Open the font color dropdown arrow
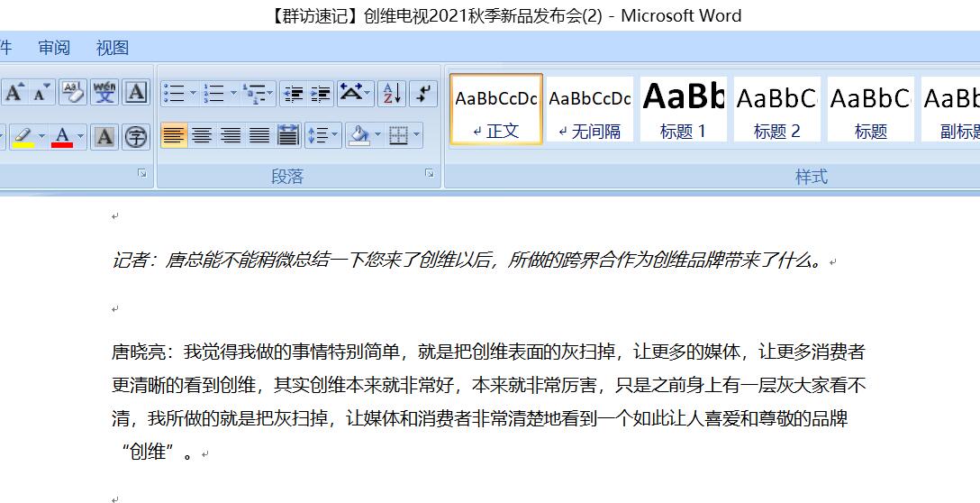Image resolution: width=980 pixels, height=503 pixels. 80,137
